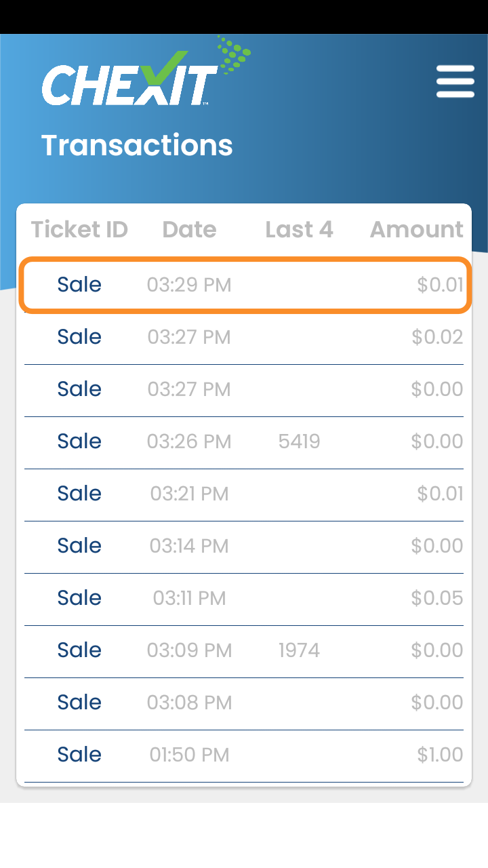Screen dimensions: 488x868
Task: Click the Date column header
Action: 189,229
